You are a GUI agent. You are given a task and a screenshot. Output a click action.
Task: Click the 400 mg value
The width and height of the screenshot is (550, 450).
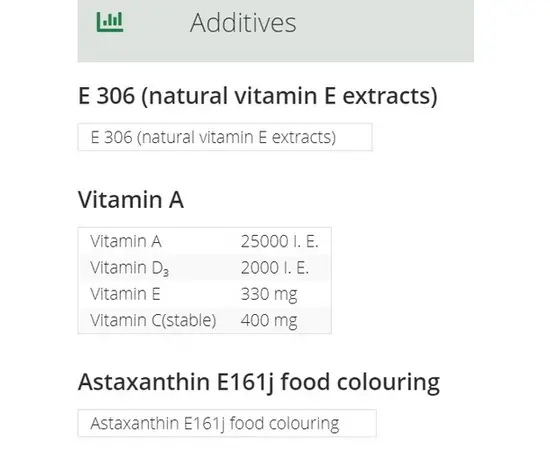pyautogui.click(x=269, y=321)
